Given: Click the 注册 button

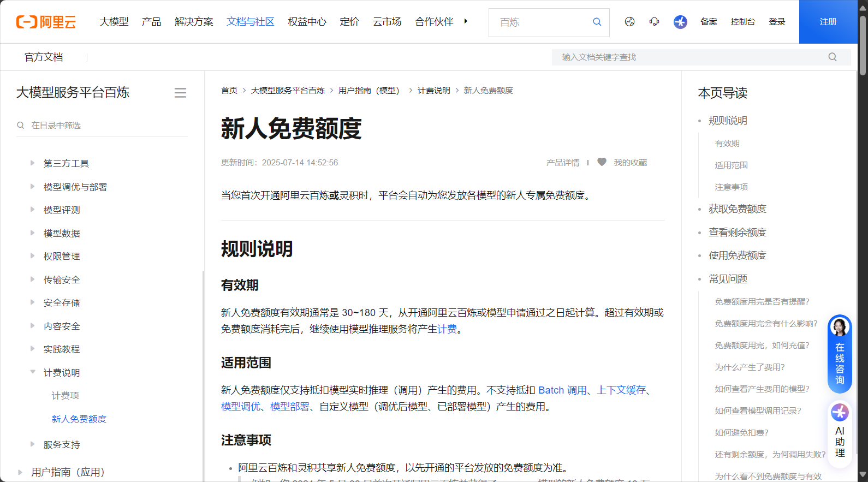Looking at the screenshot, I should (828, 22).
